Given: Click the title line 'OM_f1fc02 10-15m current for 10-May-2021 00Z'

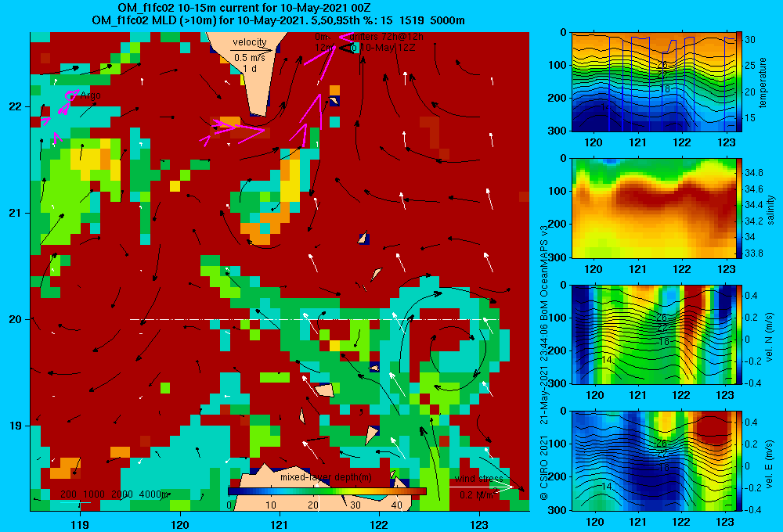Looking at the screenshot, I should coord(244,8).
